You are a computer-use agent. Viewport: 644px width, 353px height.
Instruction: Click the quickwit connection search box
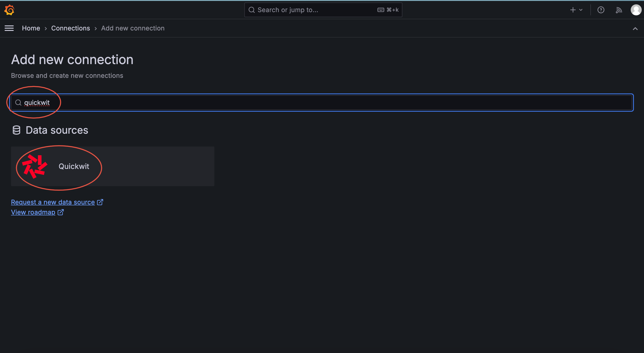click(x=322, y=103)
